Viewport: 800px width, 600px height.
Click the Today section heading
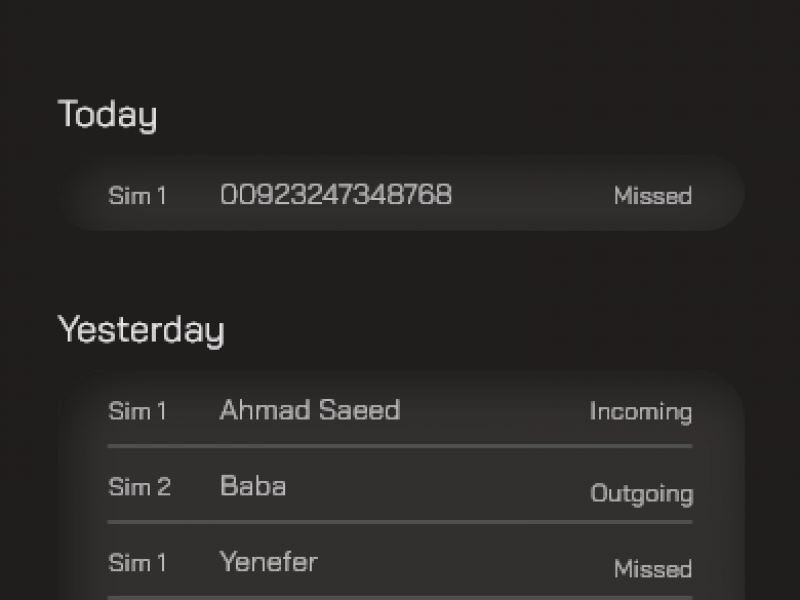[x=107, y=115]
